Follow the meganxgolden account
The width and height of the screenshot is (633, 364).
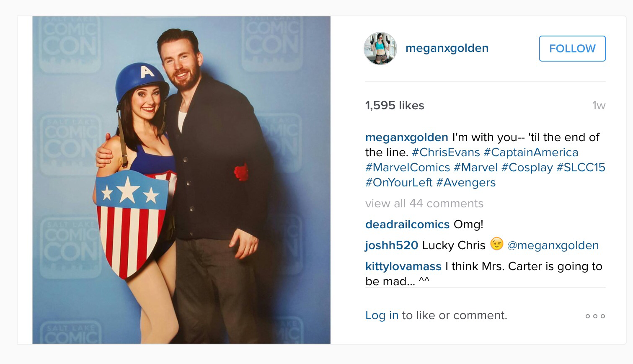point(572,49)
